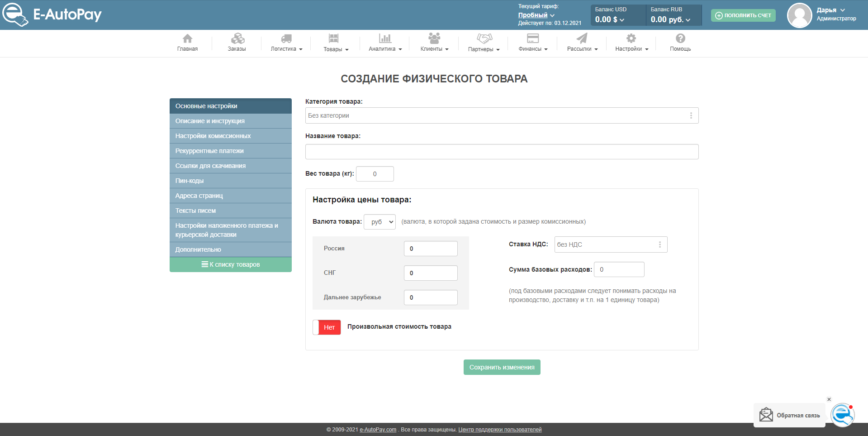Select the Пин-коды tab
This screenshot has height=436, width=868.
(x=231, y=181)
